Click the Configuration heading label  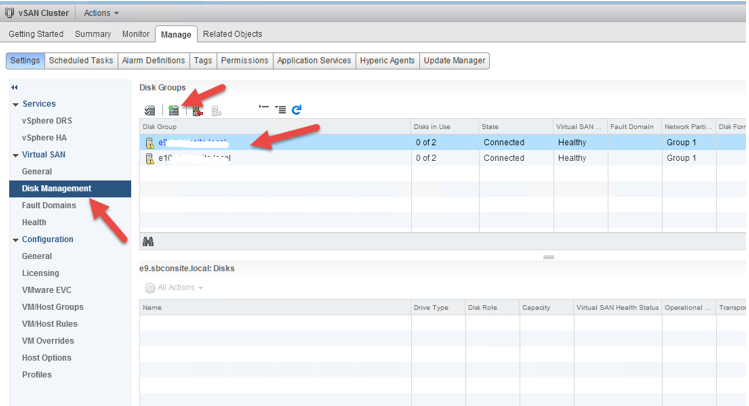48,239
